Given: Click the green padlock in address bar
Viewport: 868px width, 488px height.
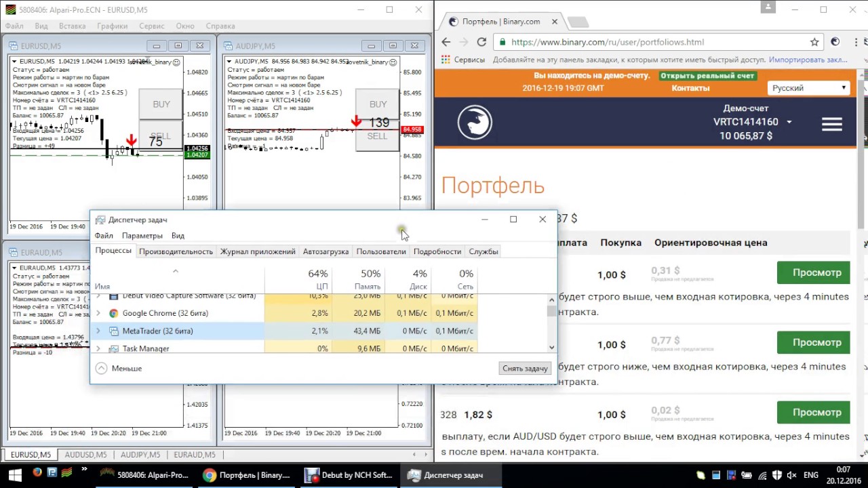Looking at the screenshot, I should coord(502,42).
